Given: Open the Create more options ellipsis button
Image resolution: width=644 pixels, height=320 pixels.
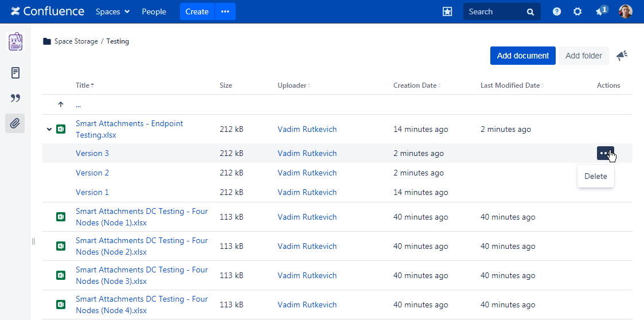Looking at the screenshot, I should 225,11.
